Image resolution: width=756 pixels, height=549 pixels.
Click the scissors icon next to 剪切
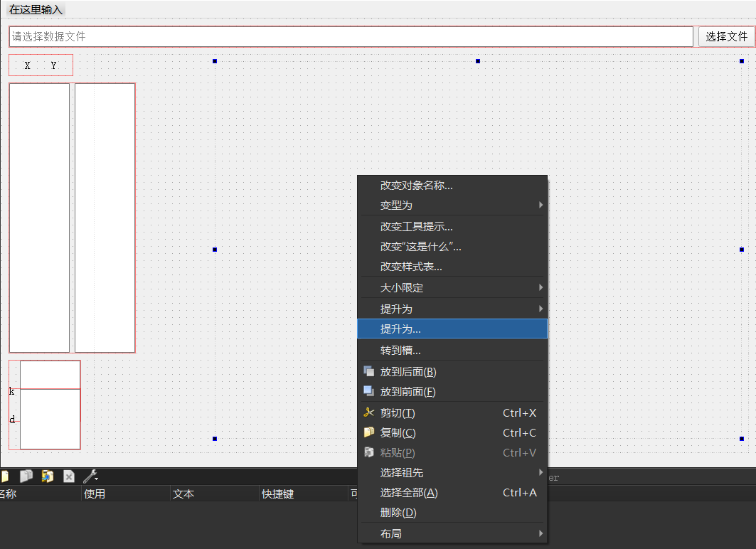pos(368,412)
